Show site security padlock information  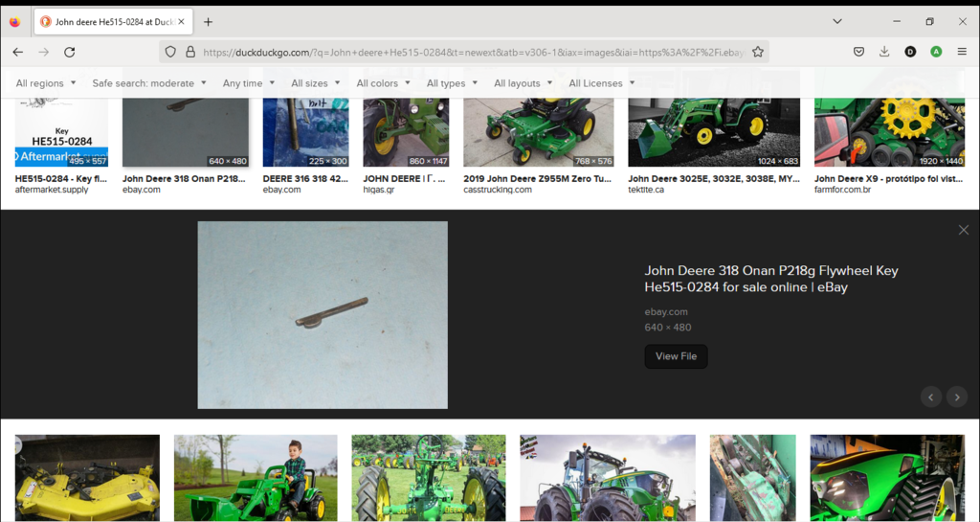click(x=190, y=52)
